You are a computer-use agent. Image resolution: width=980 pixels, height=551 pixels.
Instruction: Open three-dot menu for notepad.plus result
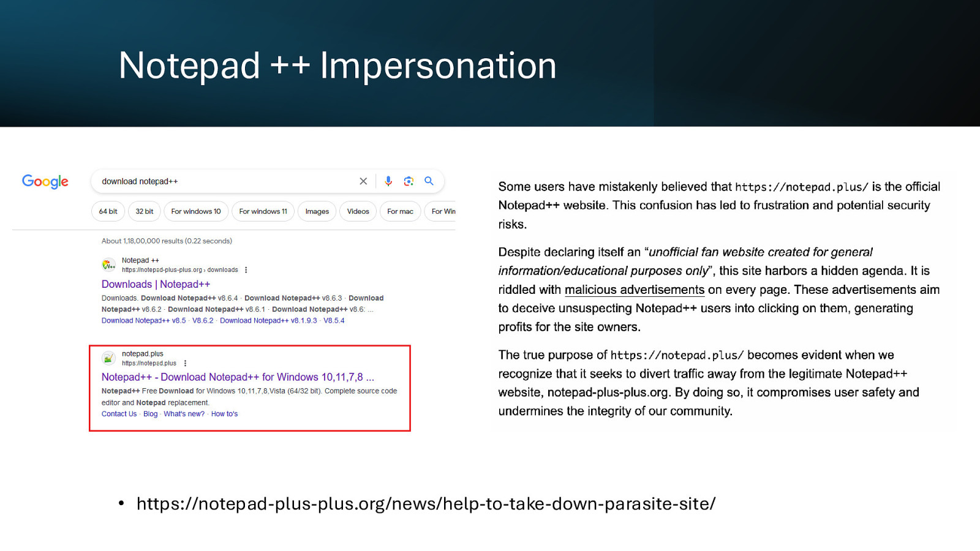185,363
